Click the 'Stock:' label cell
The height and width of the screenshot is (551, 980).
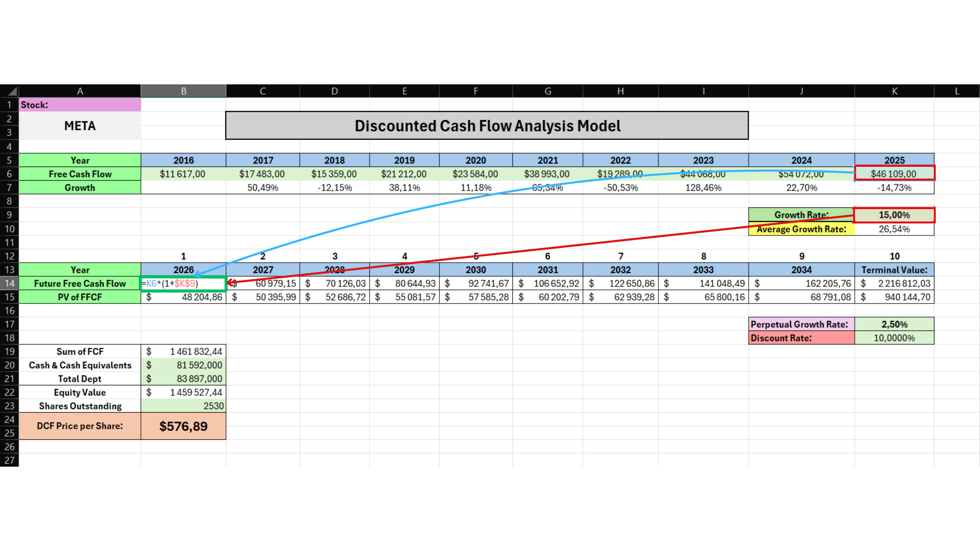click(80, 104)
